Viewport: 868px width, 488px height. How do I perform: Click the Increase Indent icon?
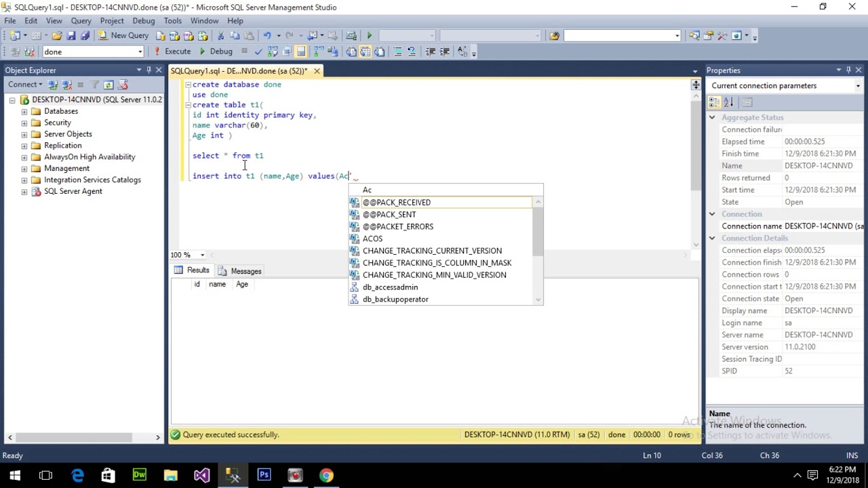pyautogui.click(x=444, y=52)
